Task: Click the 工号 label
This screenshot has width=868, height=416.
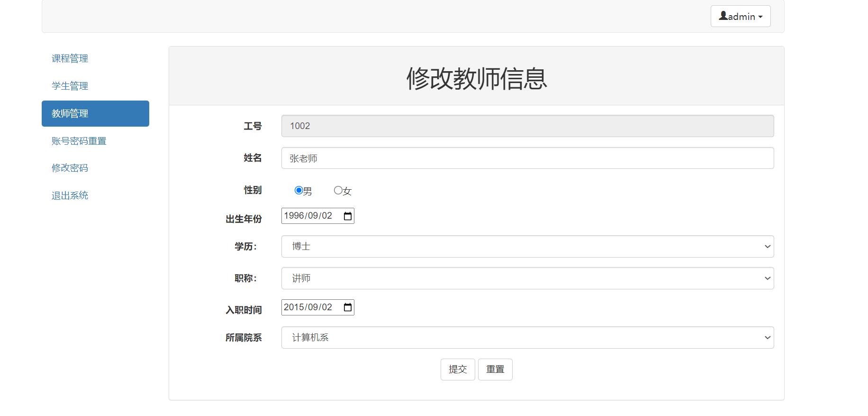Action: pyautogui.click(x=253, y=126)
